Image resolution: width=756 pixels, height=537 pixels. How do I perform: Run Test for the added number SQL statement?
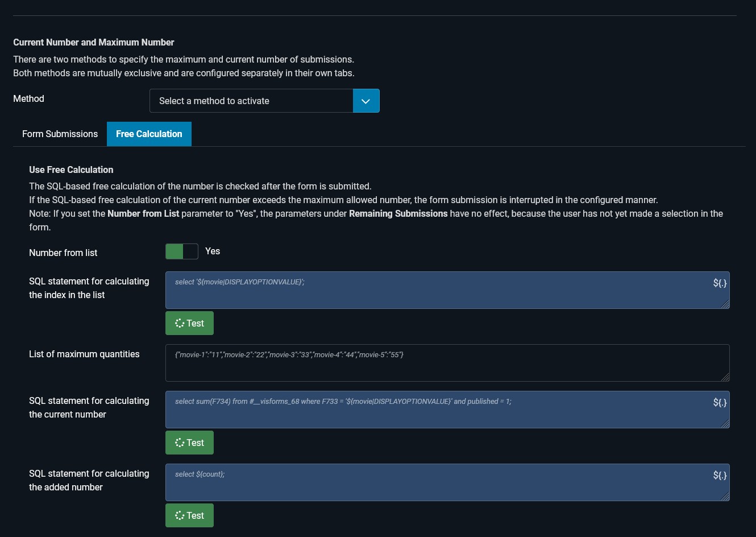(189, 515)
